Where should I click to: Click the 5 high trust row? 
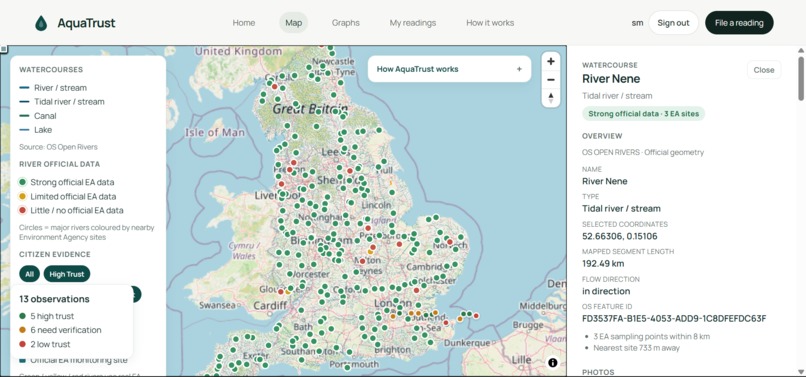point(46,316)
